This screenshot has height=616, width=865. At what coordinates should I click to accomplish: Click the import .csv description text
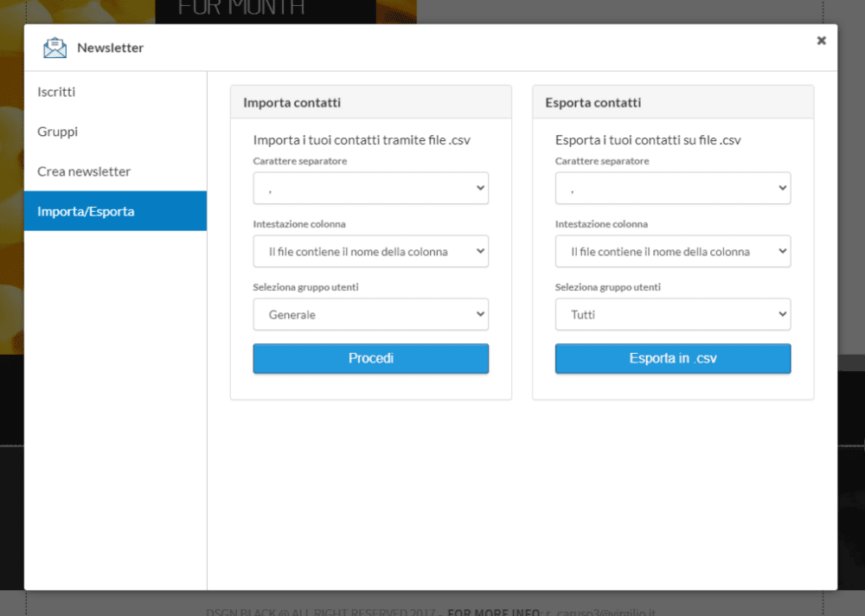362,140
